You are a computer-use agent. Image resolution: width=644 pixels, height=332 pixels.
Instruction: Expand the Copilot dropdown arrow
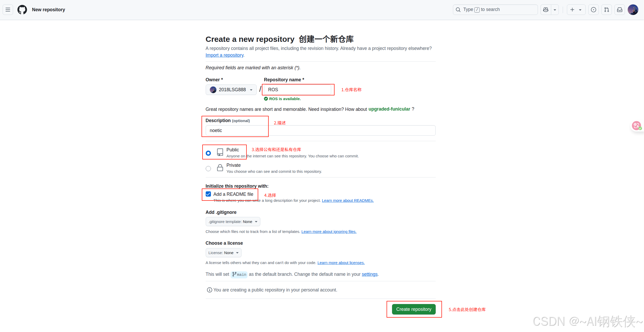(555, 10)
